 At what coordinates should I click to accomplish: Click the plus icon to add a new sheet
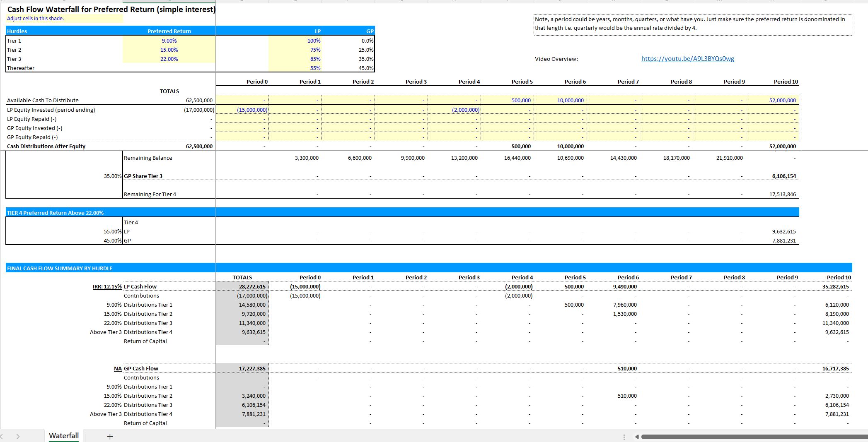109,436
